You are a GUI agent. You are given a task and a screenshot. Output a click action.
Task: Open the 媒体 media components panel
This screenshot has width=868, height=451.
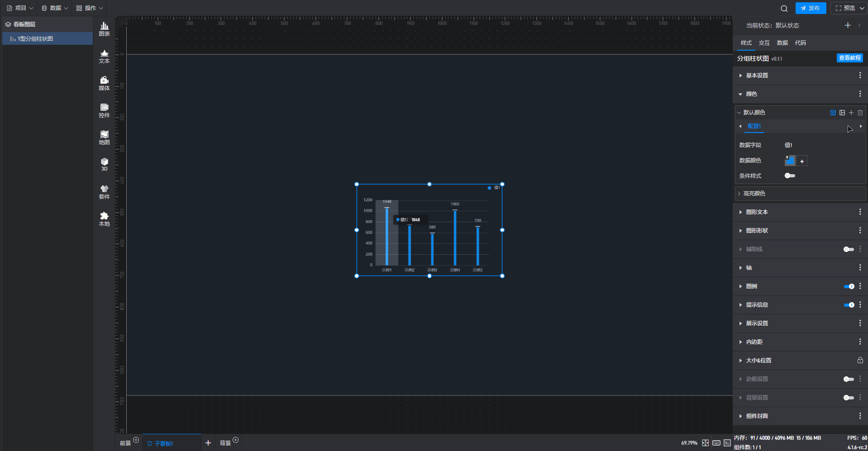click(104, 83)
